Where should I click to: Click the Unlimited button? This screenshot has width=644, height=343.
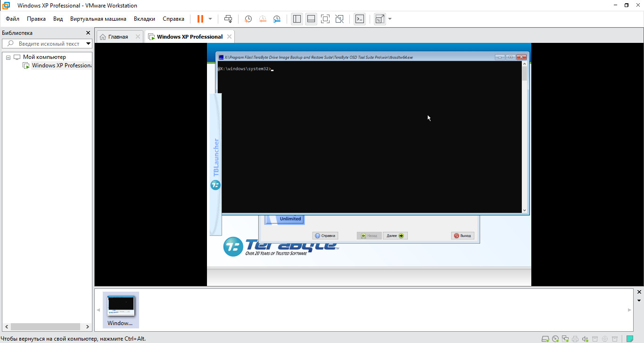pyautogui.click(x=285, y=219)
